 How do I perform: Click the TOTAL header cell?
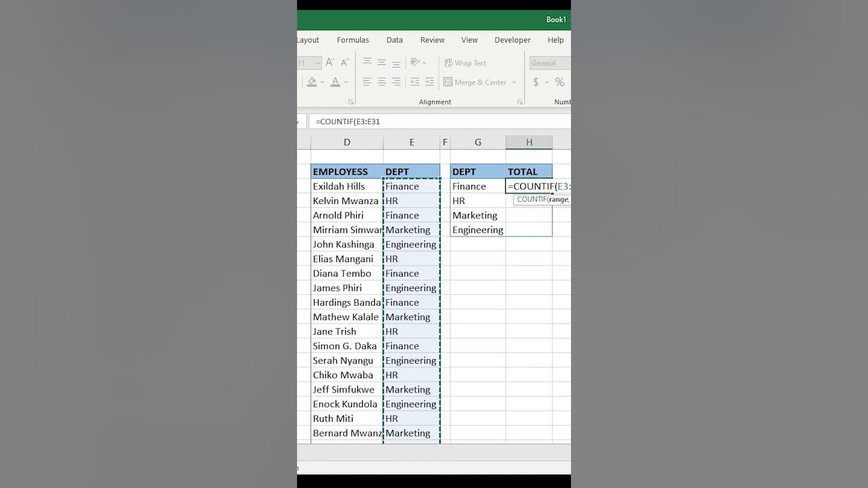529,171
